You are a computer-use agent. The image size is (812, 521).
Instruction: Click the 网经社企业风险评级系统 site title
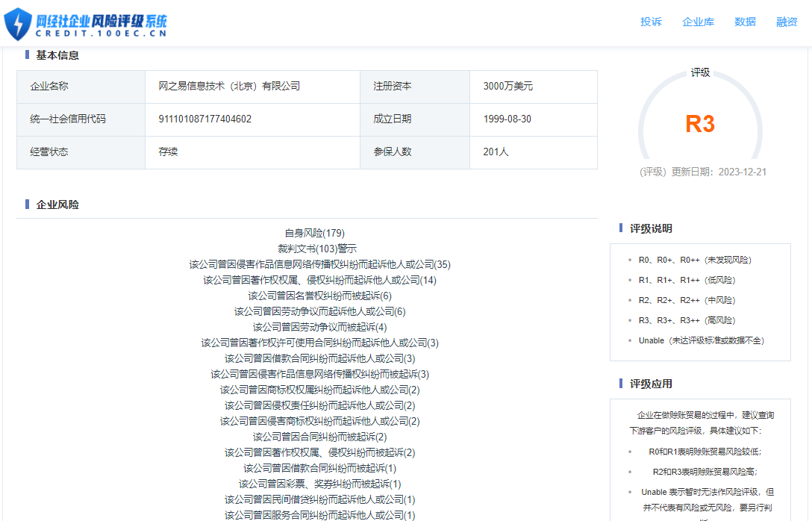101,21
